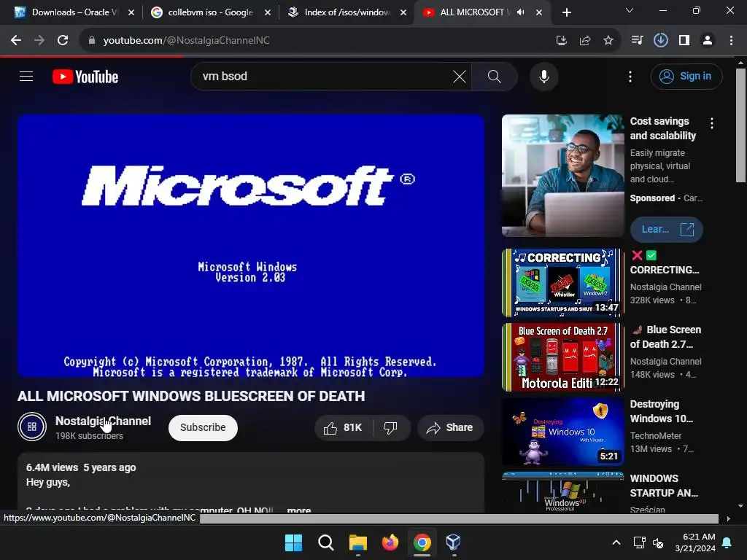Viewport: 747px width, 560px height.
Task: Open Windows Start menu
Action: pos(293,542)
